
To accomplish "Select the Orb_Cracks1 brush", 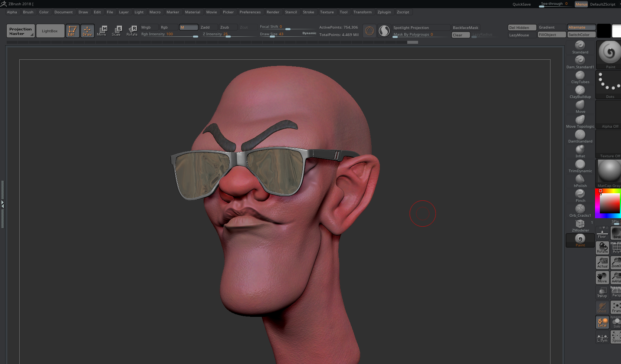I will 580,211.
